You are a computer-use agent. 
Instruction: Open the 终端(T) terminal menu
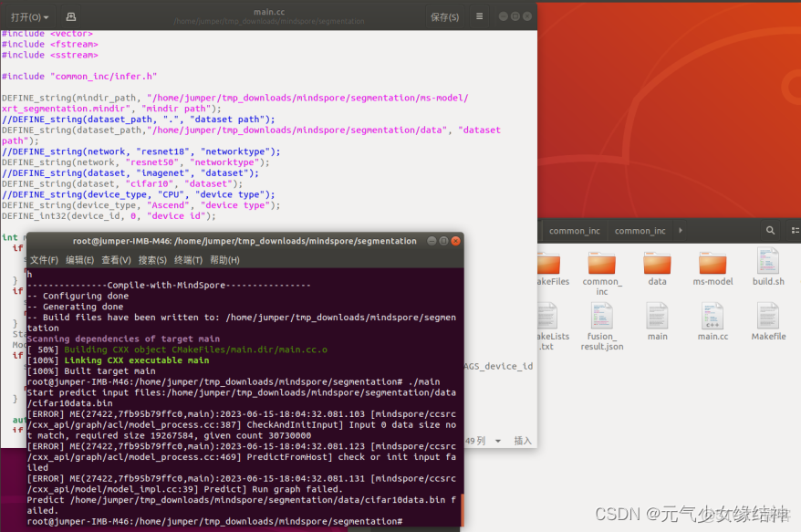188,259
